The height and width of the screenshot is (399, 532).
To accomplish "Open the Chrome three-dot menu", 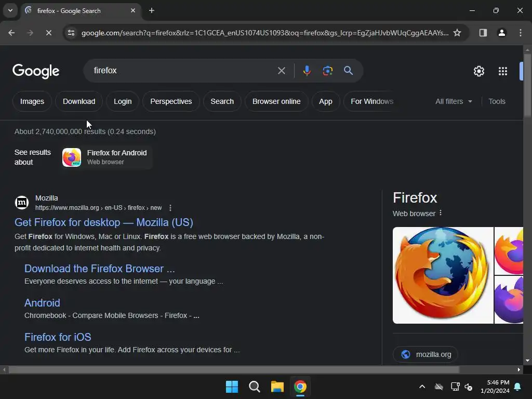I will coord(521,33).
